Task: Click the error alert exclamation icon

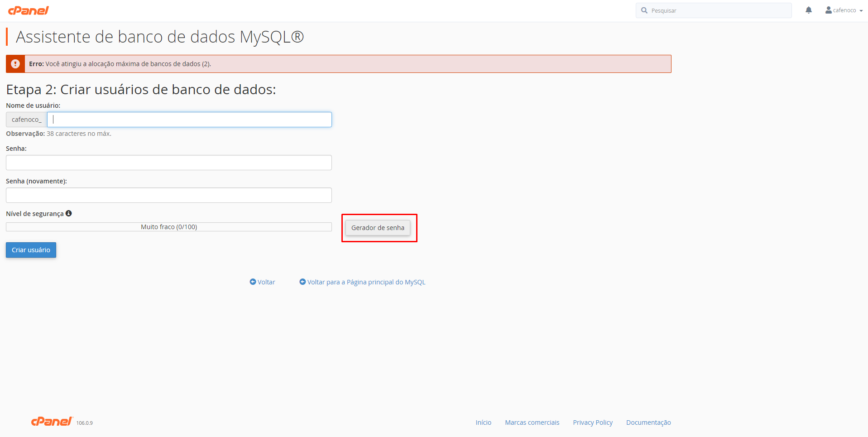Action: click(x=15, y=64)
